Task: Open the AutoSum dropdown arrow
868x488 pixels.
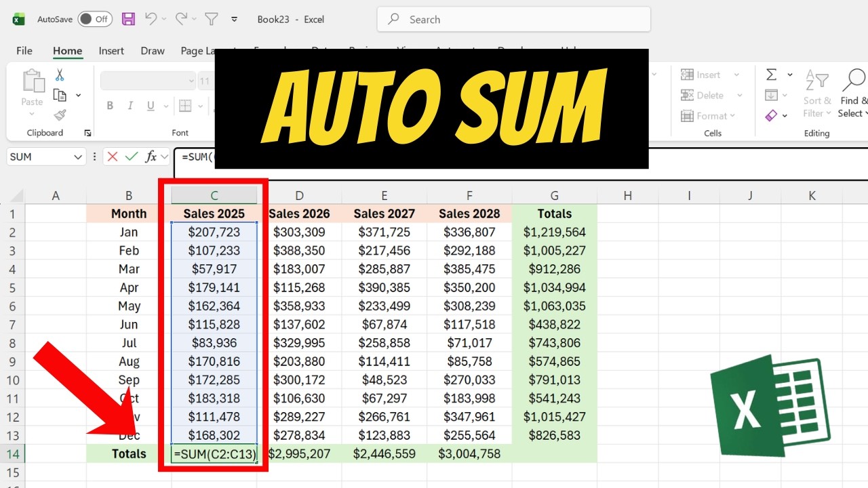Action: coord(789,75)
